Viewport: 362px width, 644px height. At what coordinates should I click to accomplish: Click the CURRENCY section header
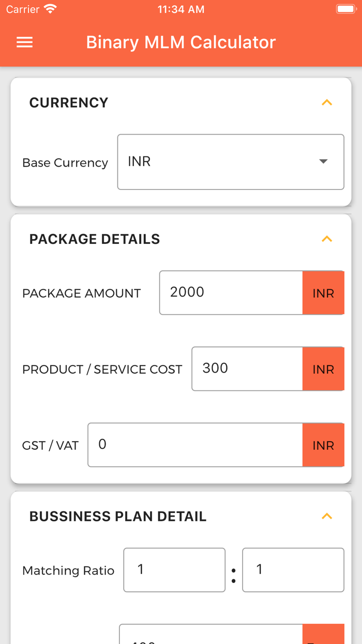point(68,103)
